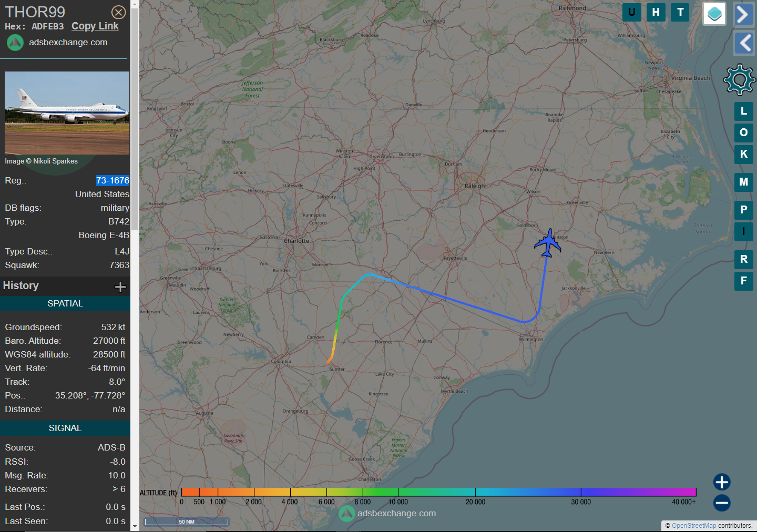
Task: Click the Baro. Altitude value 27000 ft
Action: click(x=109, y=341)
